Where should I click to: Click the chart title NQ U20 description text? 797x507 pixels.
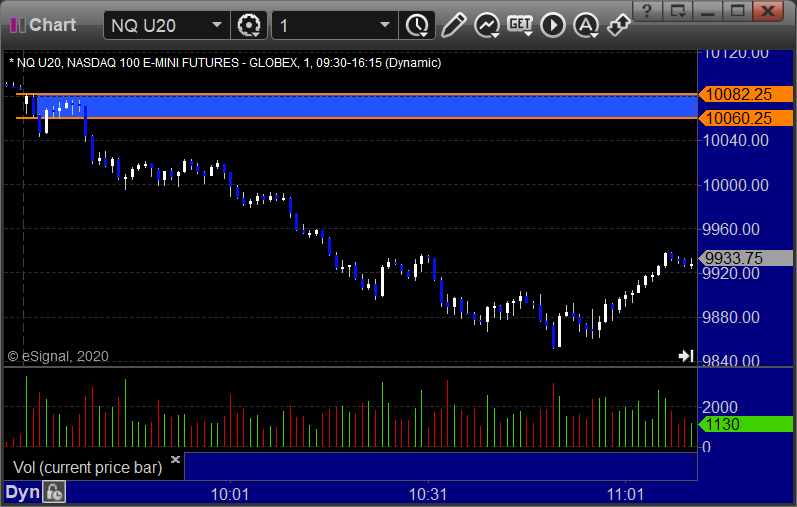(225, 63)
